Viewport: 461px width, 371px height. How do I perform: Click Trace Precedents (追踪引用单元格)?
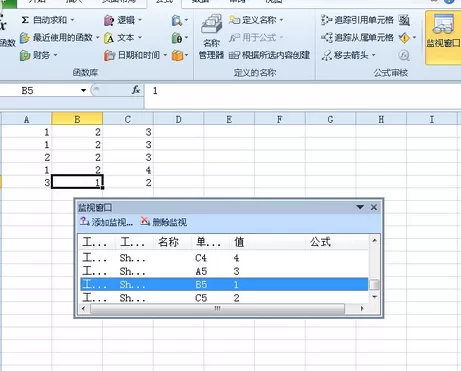[357, 20]
